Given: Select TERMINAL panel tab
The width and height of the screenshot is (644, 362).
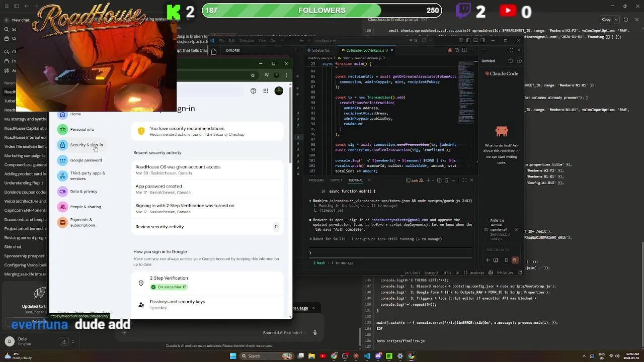Looking at the screenshot, I should 356,180.
